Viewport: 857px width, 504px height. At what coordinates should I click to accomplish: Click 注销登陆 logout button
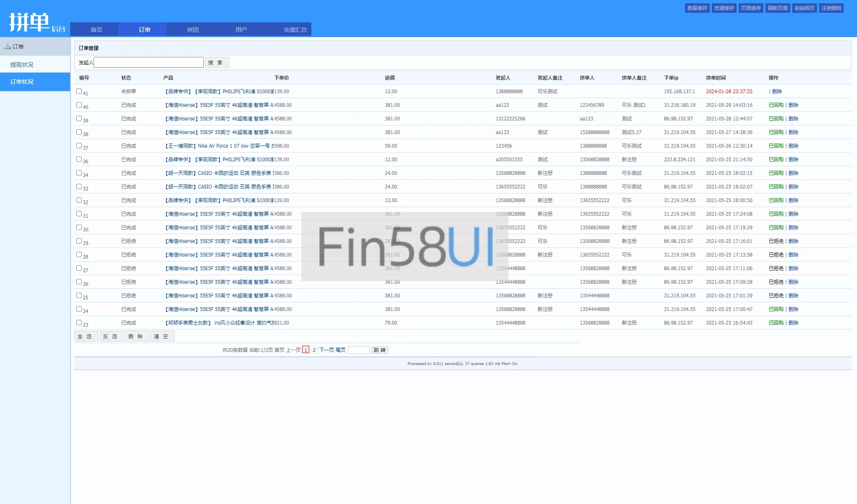831,8
